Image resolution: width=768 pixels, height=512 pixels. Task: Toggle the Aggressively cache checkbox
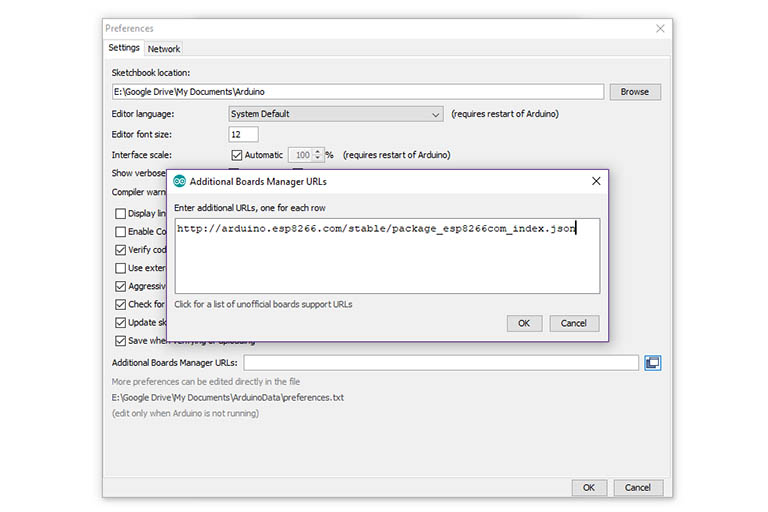(120, 286)
